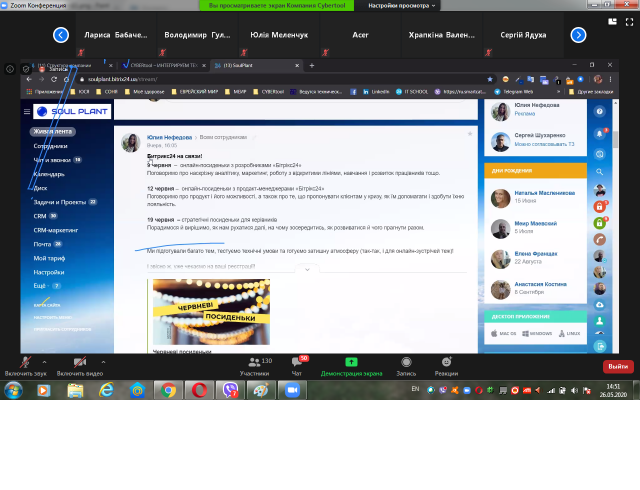Open Bitrix24 notifications bell icon
This screenshot has height=490, width=640.
(599, 134)
